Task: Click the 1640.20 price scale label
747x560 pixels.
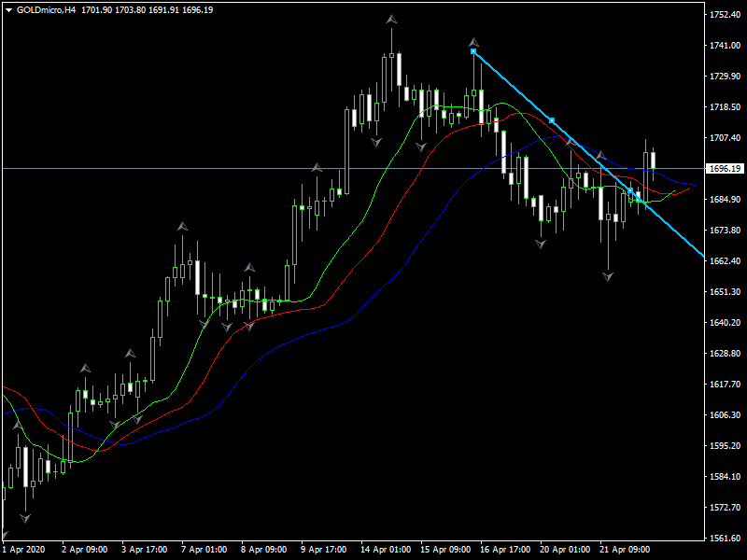Action: click(725, 323)
